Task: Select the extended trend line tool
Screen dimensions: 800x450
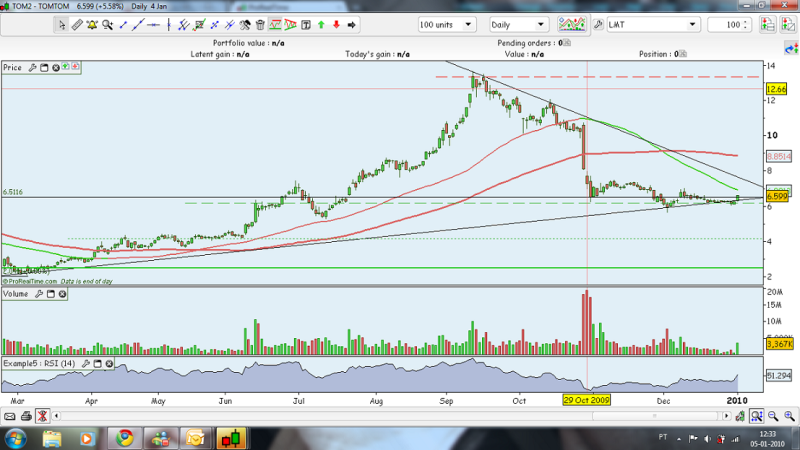Action: pos(138,24)
